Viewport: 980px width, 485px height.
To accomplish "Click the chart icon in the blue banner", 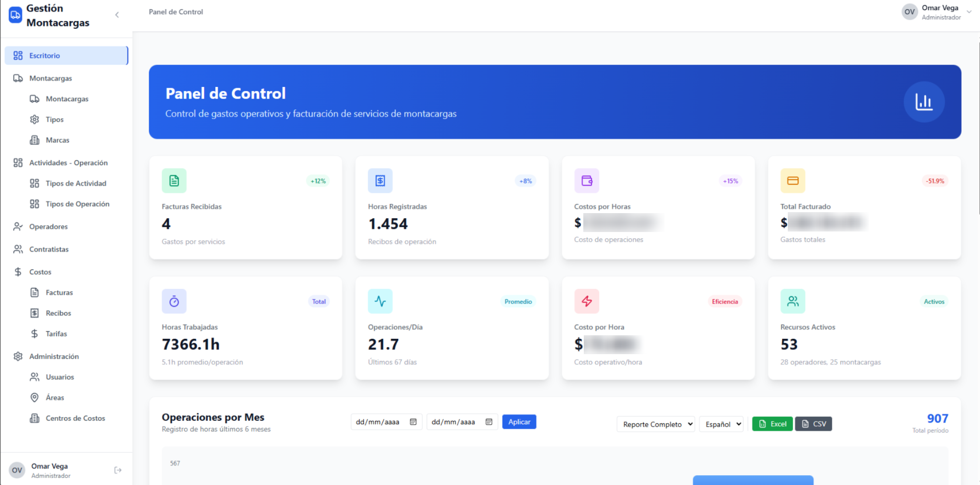I will coord(923,102).
